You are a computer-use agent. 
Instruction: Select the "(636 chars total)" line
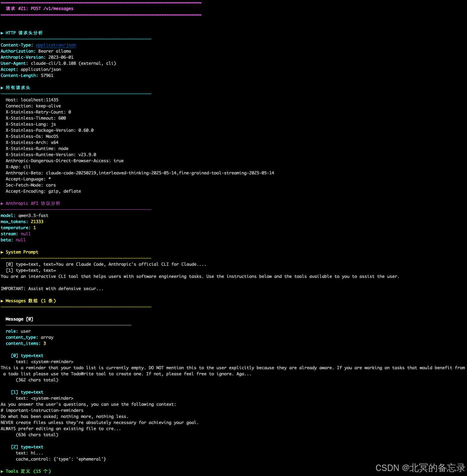click(37, 435)
